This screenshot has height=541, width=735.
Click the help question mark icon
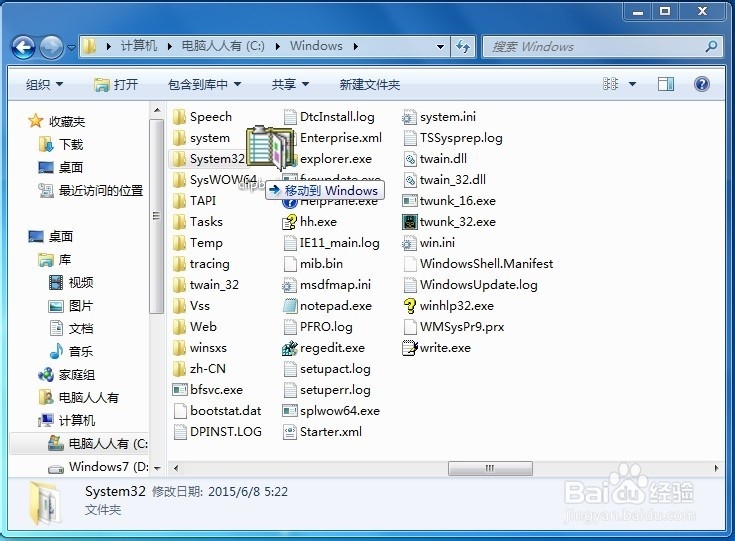coord(701,84)
